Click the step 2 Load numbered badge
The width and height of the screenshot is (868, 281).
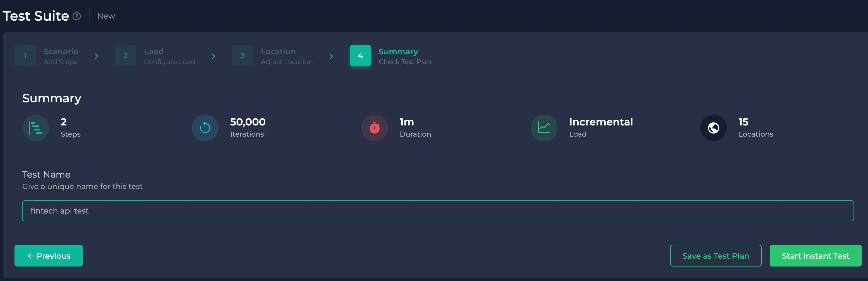(x=125, y=55)
